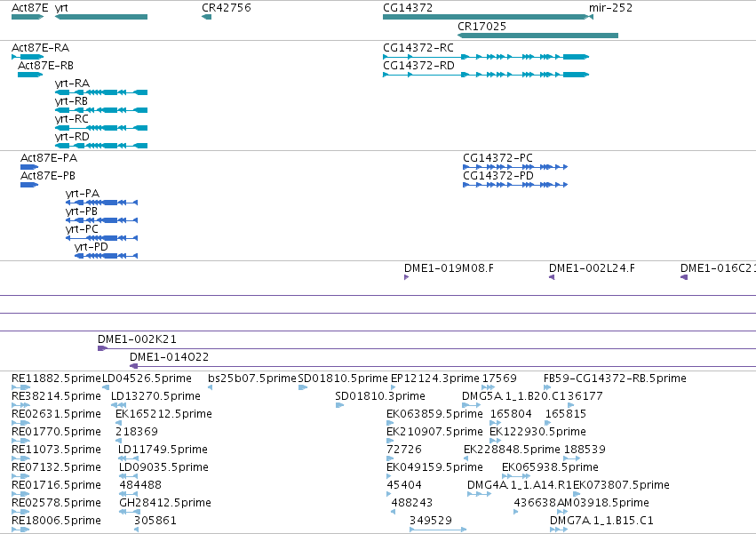Select the CR42756 gene label
Viewport: 756px width, 534px height.
point(227,8)
